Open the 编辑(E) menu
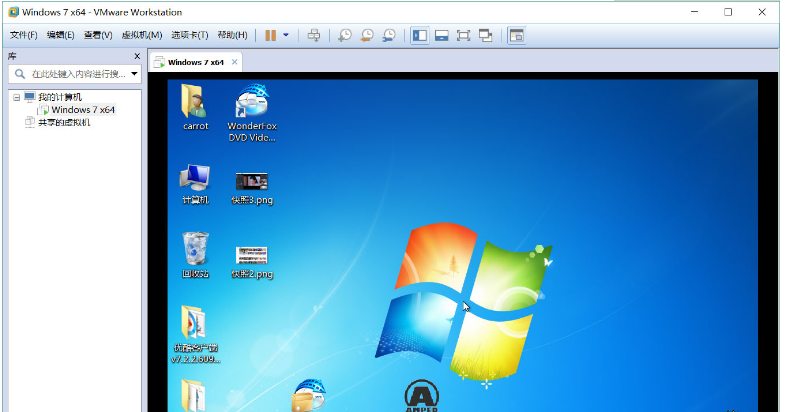The image size is (799, 412). [x=61, y=35]
